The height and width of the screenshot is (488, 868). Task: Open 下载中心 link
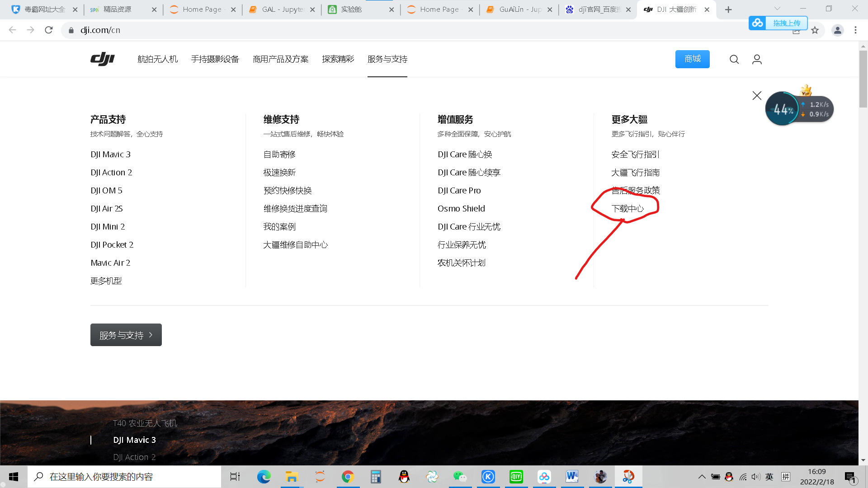627,208
